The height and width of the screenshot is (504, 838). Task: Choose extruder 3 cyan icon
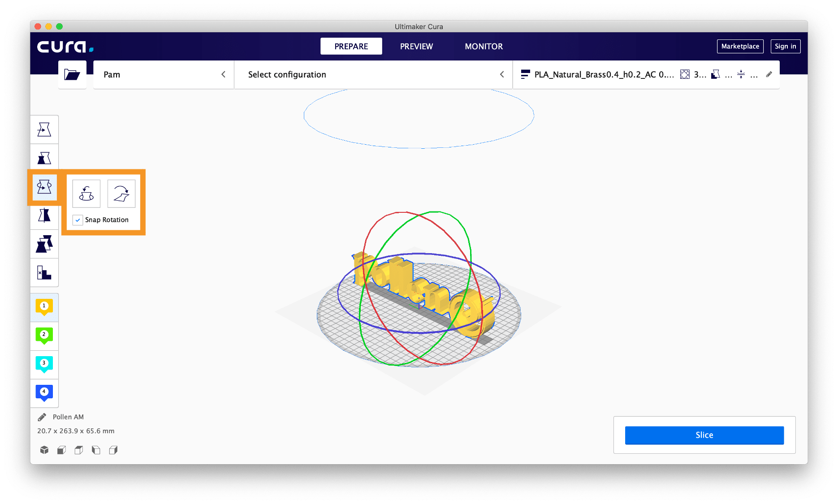(x=44, y=365)
